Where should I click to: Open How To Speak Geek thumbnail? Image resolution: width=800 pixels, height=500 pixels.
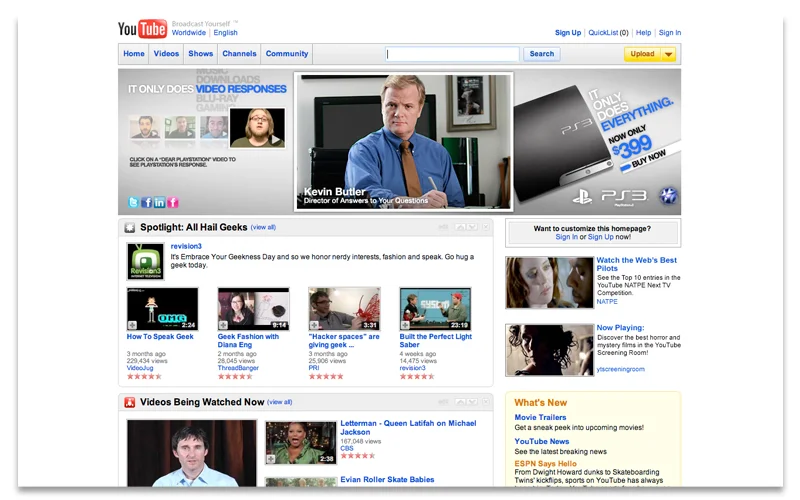pyautogui.click(x=162, y=309)
